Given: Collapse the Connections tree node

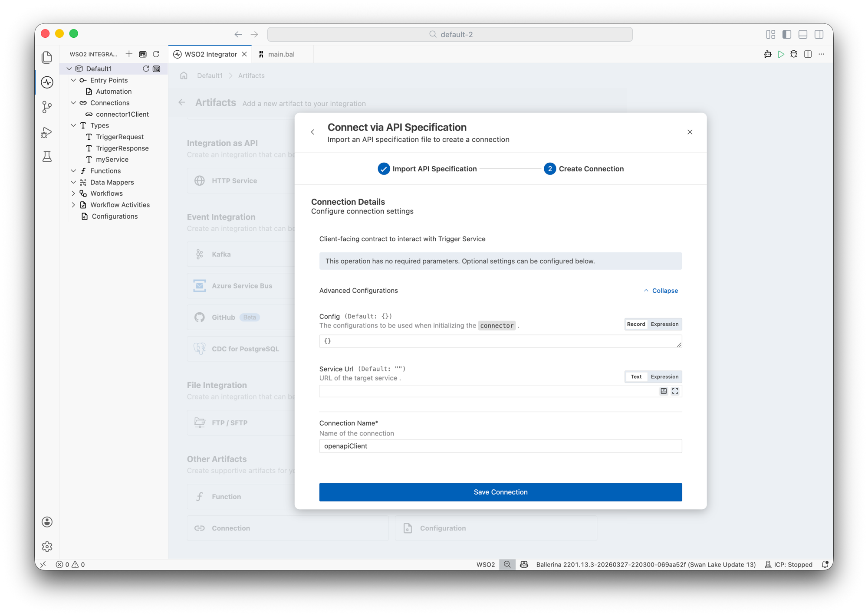Looking at the screenshot, I should [x=73, y=103].
